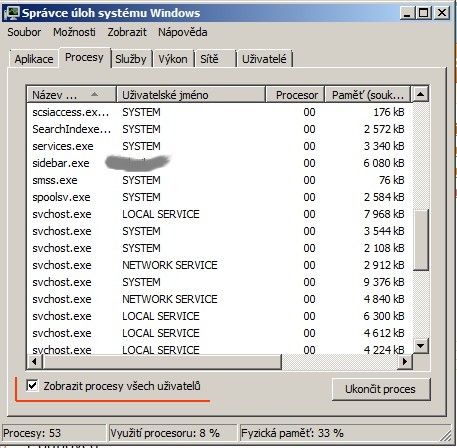Screen dimensions: 457x448
Task: Select the sidebar.exe process row
Action: point(219,163)
